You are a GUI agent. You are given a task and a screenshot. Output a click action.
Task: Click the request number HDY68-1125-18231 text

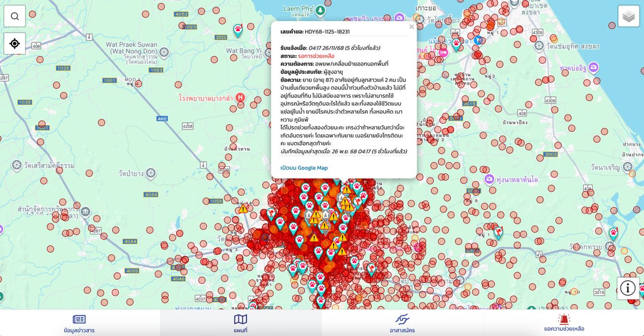(327, 32)
